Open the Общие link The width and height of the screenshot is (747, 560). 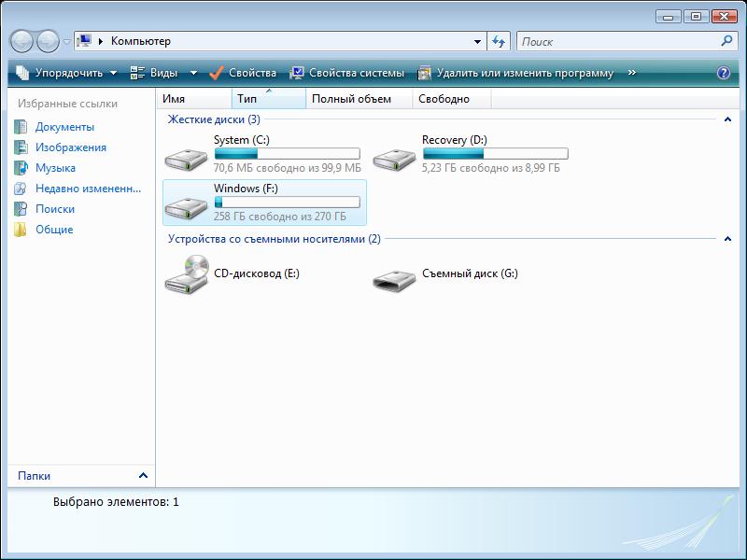click(54, 230)
